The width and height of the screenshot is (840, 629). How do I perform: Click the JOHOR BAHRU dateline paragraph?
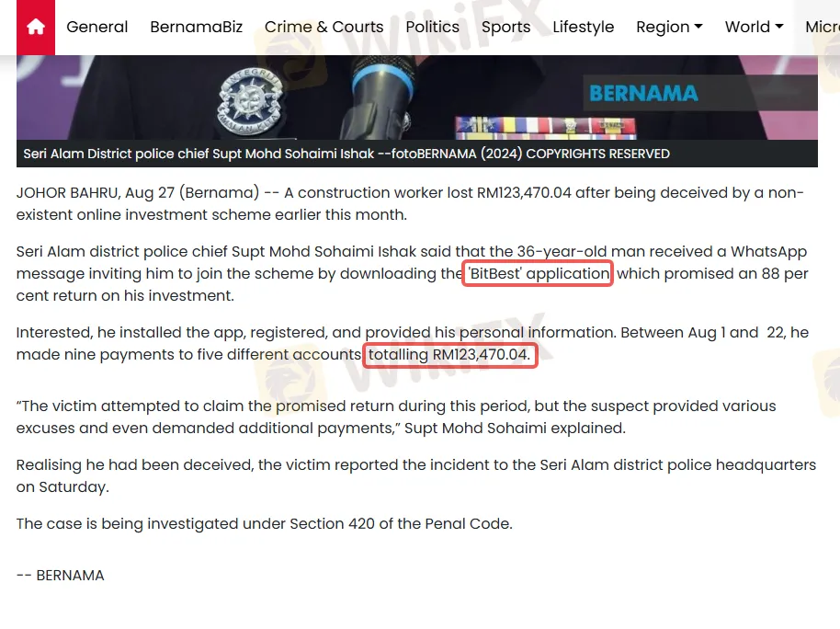[410, 204]
